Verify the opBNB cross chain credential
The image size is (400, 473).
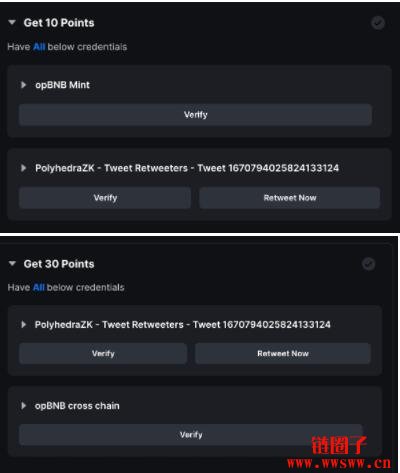191,435
